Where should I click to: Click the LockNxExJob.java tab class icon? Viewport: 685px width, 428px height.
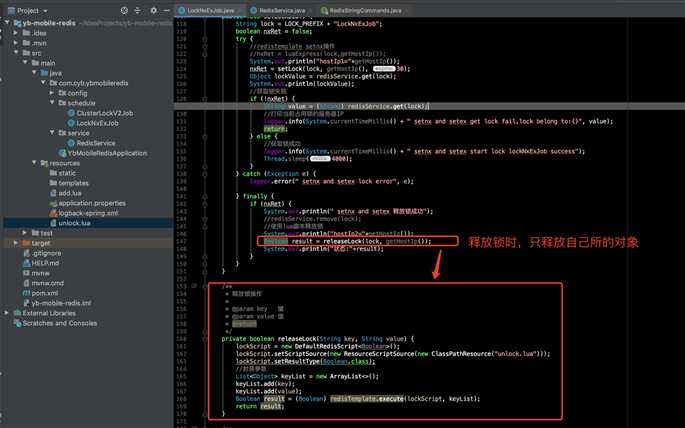tap(181, 10)
